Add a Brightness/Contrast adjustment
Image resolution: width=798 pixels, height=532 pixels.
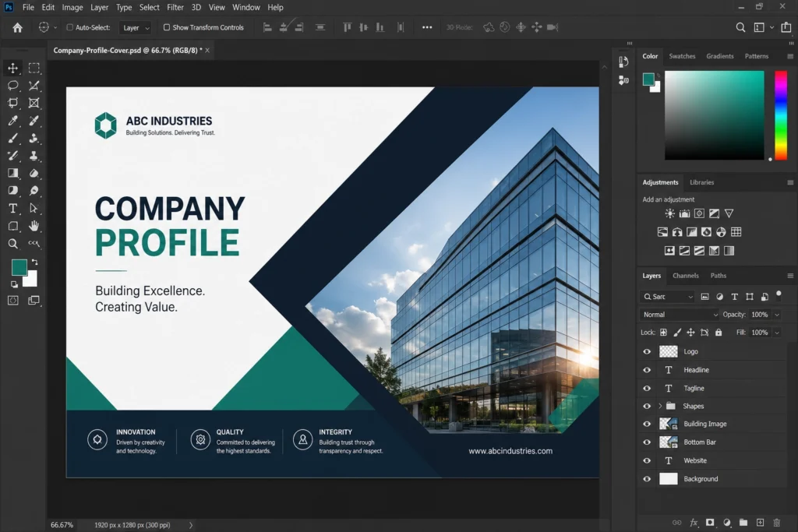pos(669,213)
